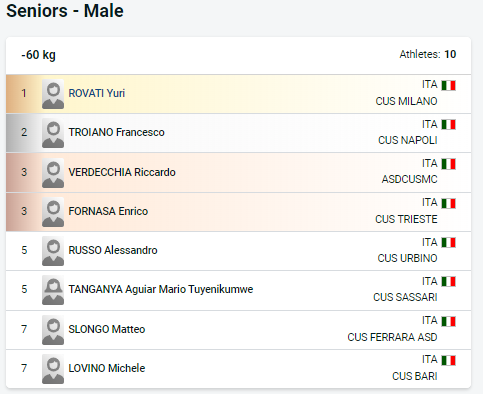
Task: Click ROVATI Yuri's avatar placeholder icon
Action: (53, 94)
